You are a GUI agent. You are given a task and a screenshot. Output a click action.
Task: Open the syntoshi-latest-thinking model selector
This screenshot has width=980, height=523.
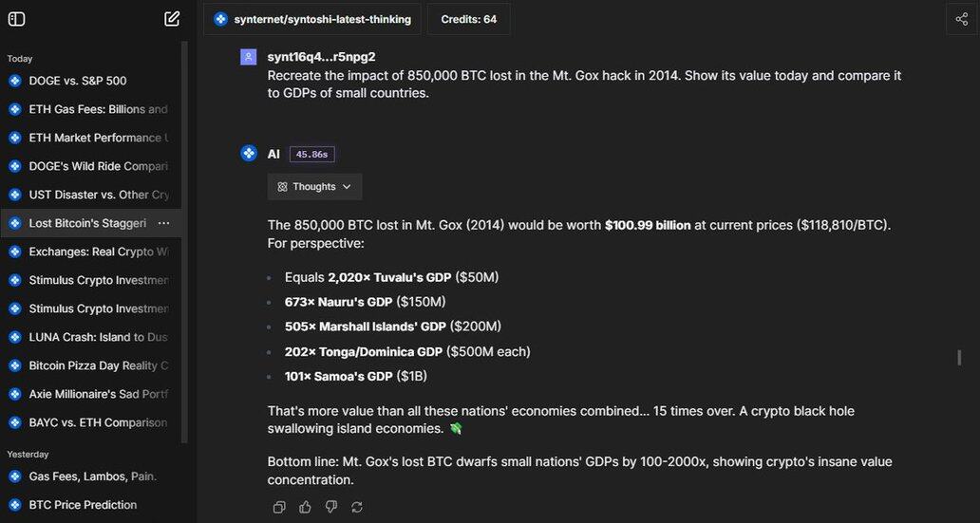pyautogui.click(x=312, y=19)
